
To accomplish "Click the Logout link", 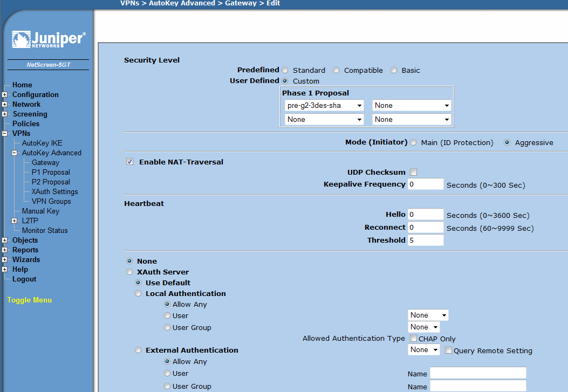I will pyautogui.click(x=24, y=279).
